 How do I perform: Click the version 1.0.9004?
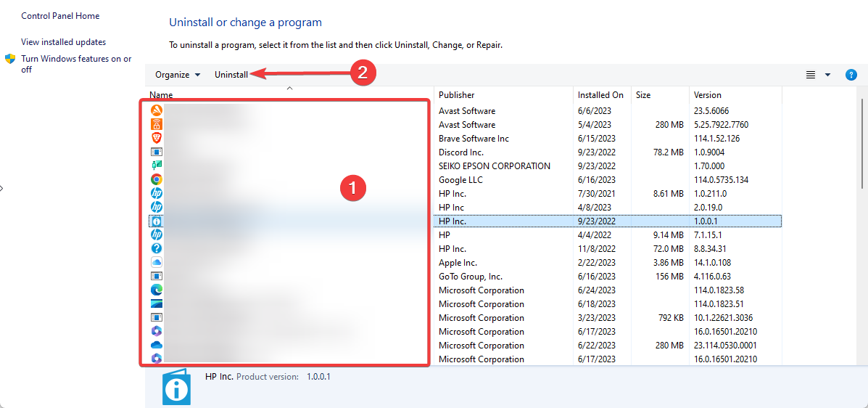pyautogui.click(x=709, y=152)
